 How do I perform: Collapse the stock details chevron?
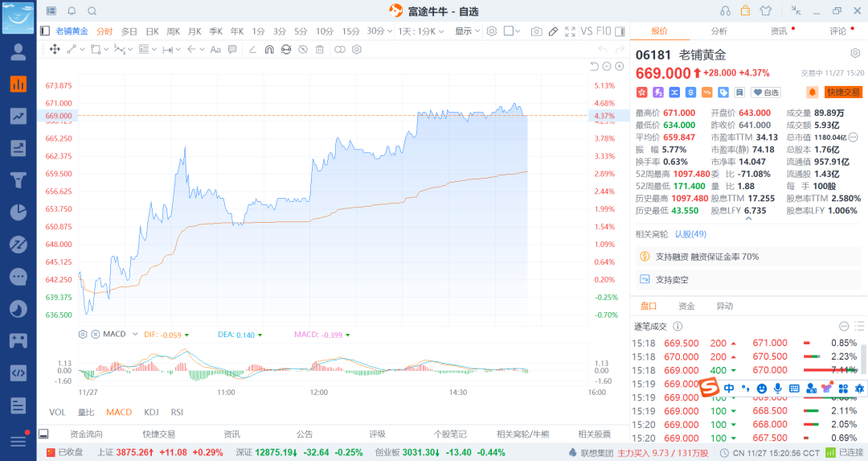[x=748, y=219]
